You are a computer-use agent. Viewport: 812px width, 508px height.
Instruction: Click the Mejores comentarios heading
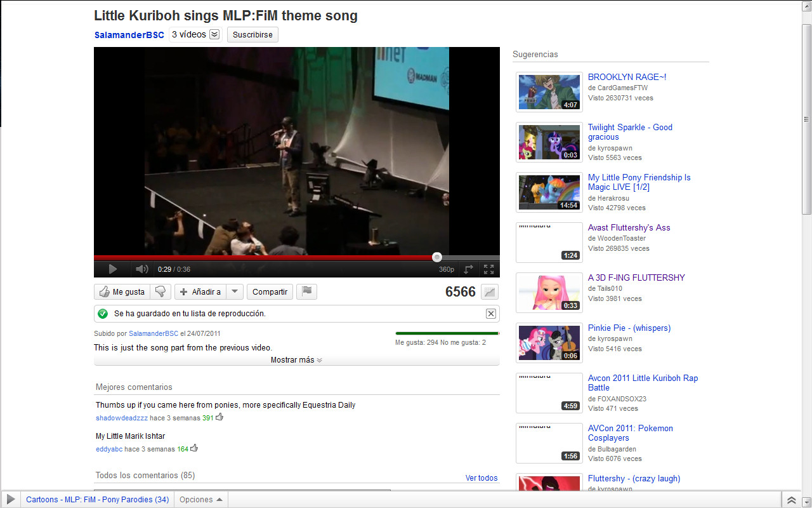click(x=134, y=387)
